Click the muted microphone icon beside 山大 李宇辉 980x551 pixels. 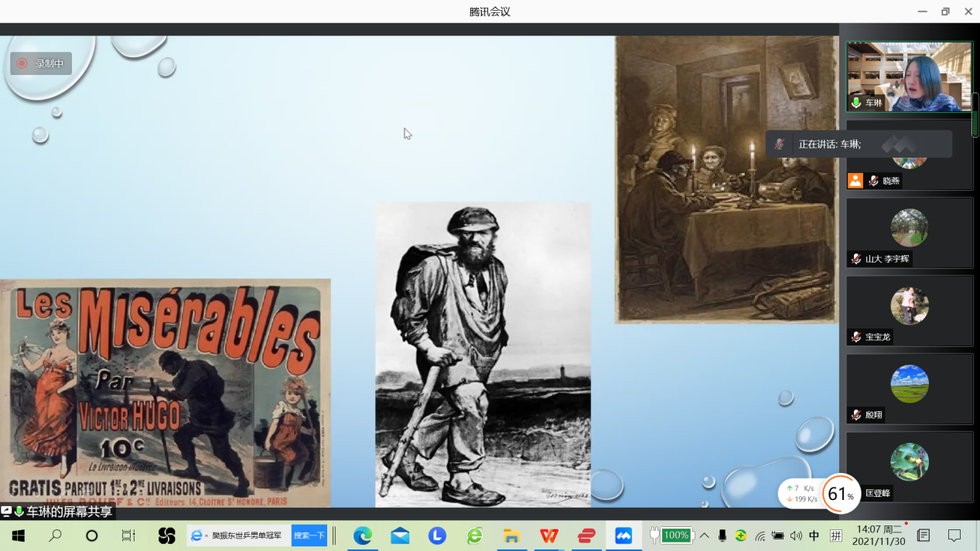pyautogui.click(x=856, y=259)
